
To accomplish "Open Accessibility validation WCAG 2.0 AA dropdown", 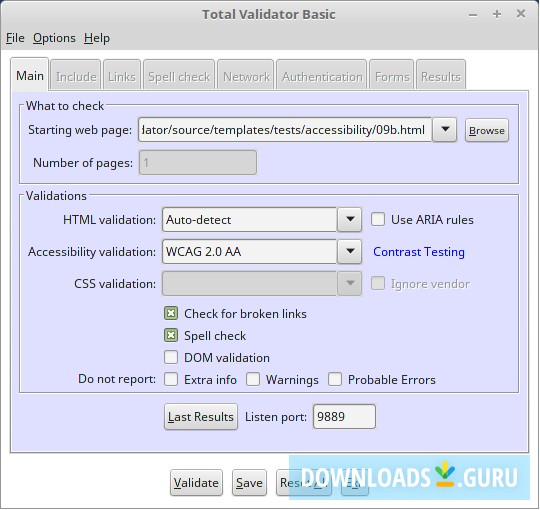I will tap(249, 251).
